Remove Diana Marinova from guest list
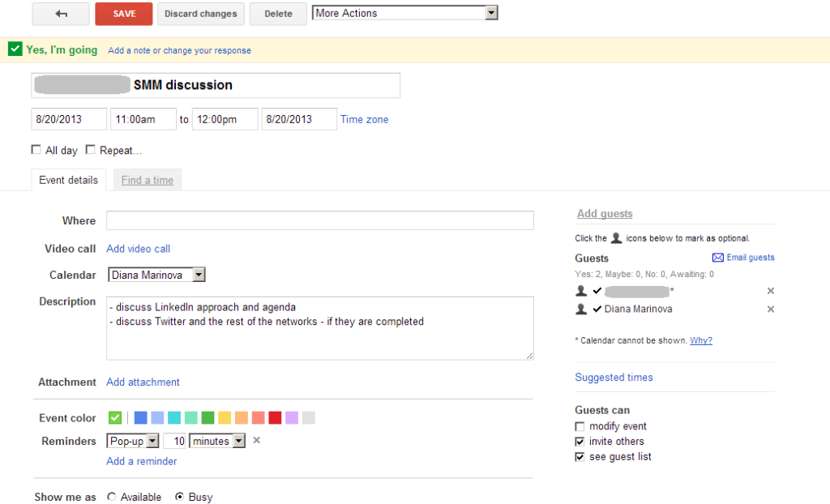Viewport: 830px width, 504px height. [770, 310]
